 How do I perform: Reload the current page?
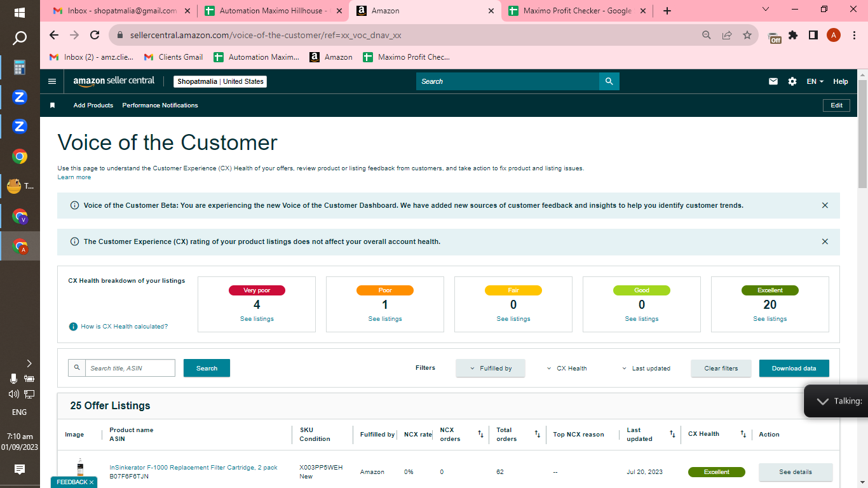click(95, 35)
